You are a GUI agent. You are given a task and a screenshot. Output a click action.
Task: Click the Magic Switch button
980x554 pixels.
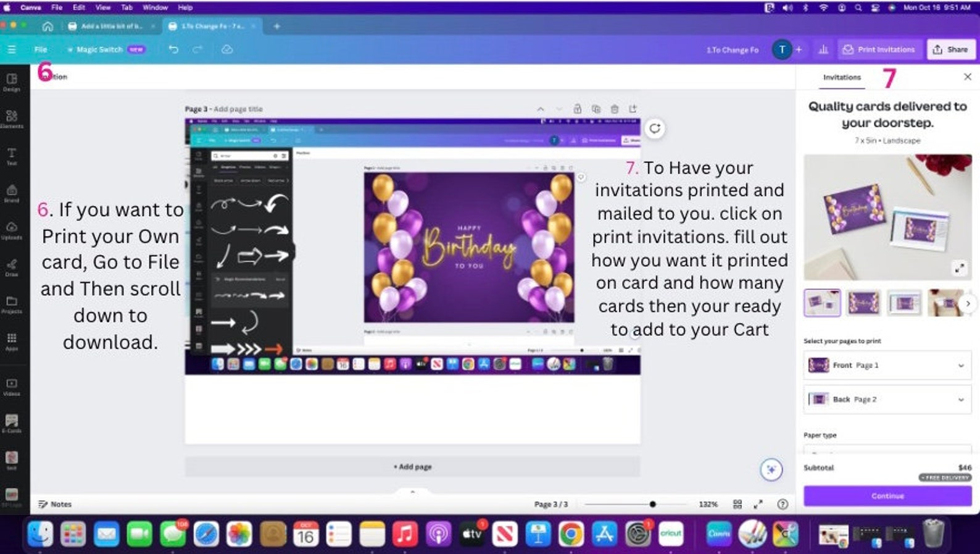tap(106, 49)
